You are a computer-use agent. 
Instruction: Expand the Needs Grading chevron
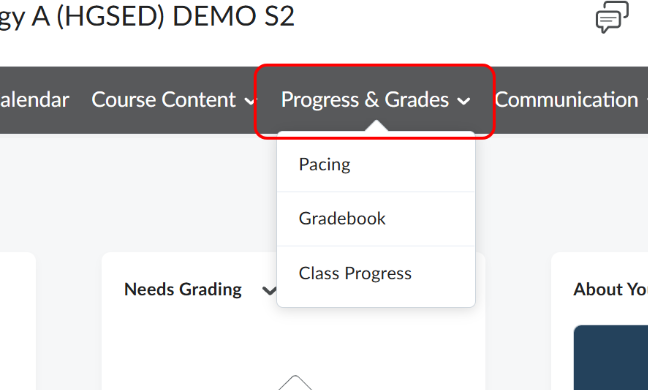(269, 290)
